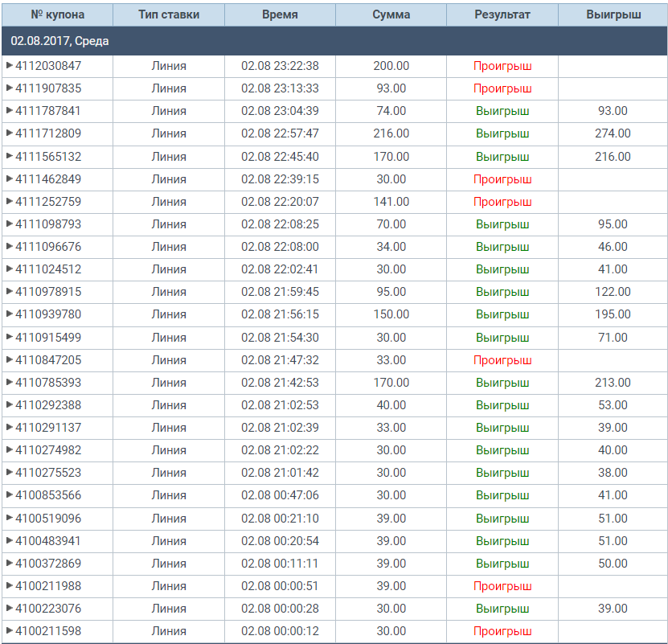Expand coupon 4110292388 row arrow
Viewport: 668px width, 644px height.
pos(10,405)
